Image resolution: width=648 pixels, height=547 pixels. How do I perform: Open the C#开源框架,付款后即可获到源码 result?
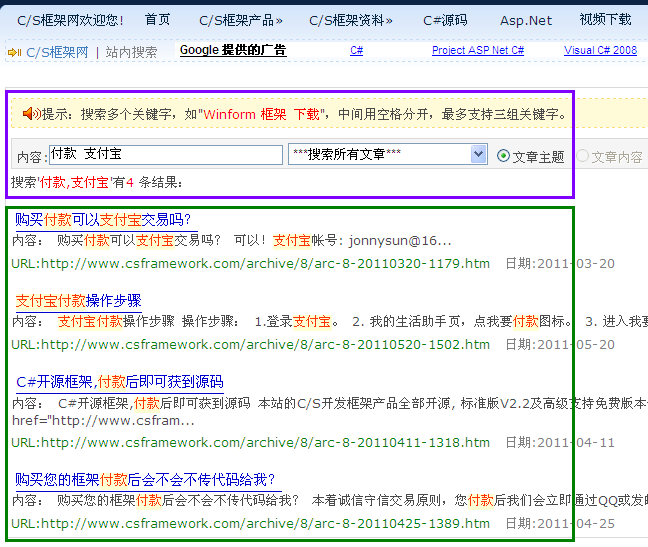point(120,382)
